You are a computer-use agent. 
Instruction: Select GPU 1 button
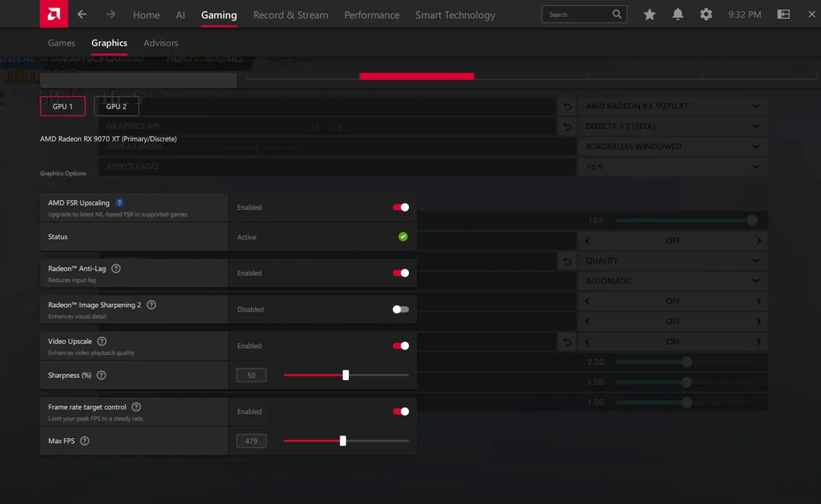pos(63,106)
